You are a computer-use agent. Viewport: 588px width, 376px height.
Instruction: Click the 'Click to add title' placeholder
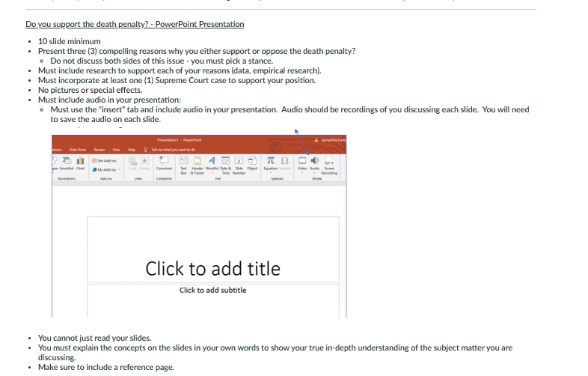tap(213, 249)
